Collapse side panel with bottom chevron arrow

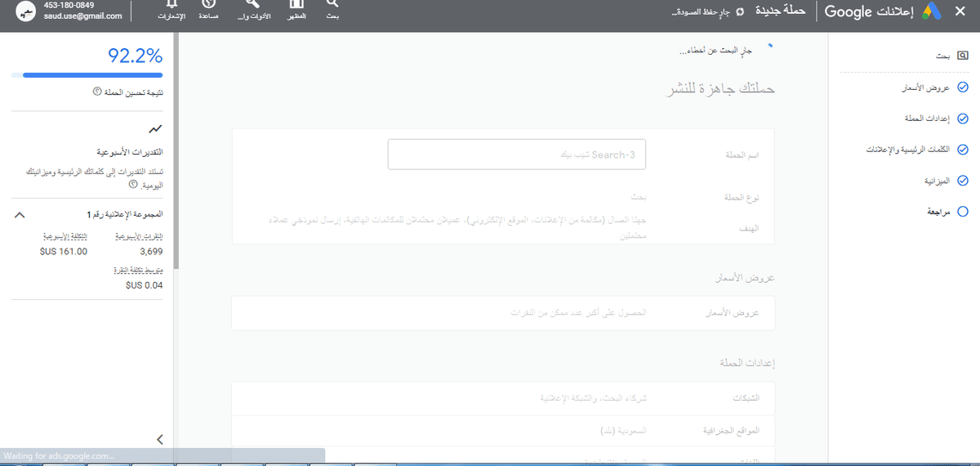coord(160,439)
